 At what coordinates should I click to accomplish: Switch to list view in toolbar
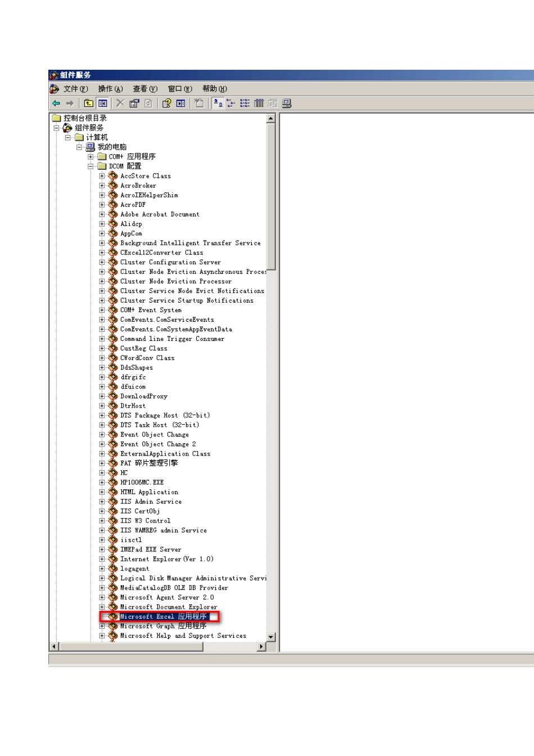245,103
